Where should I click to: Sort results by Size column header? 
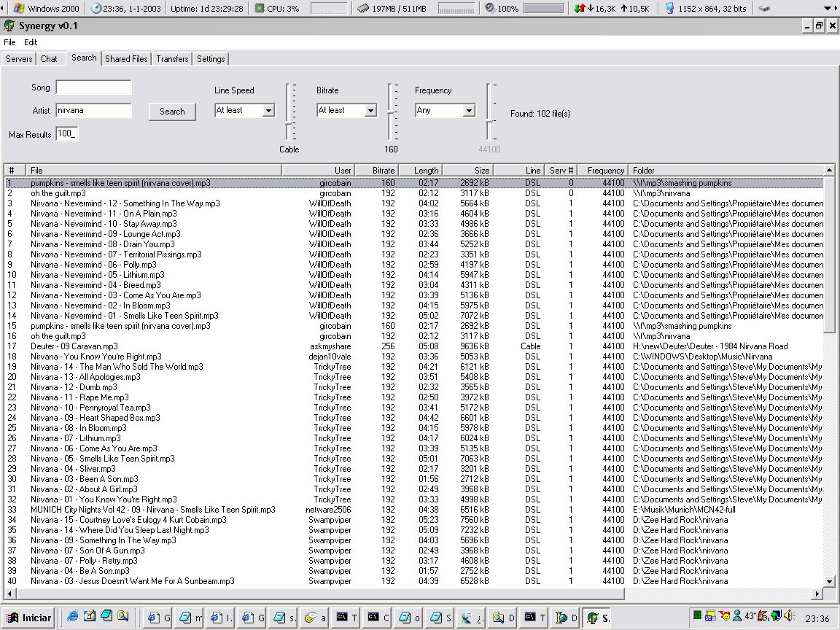[467, 171]
